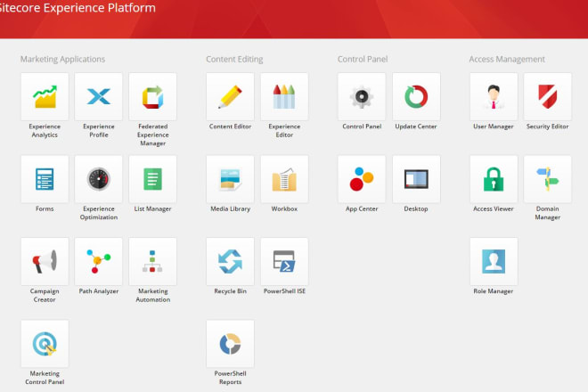
Task: Click the 'Media Library' text label
Action: [230, 209]
